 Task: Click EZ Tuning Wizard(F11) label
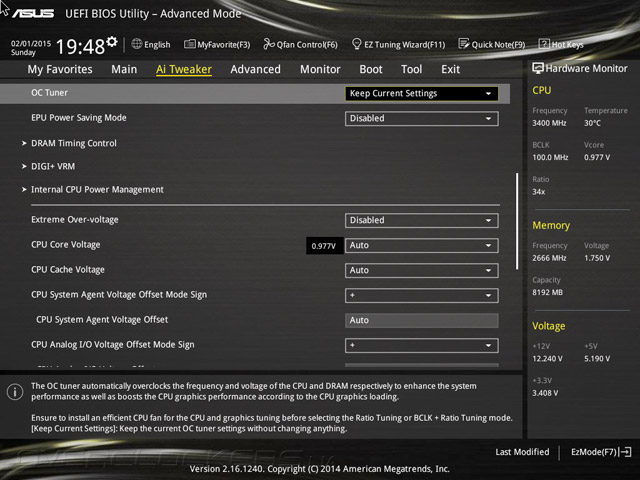click(404, 44)
